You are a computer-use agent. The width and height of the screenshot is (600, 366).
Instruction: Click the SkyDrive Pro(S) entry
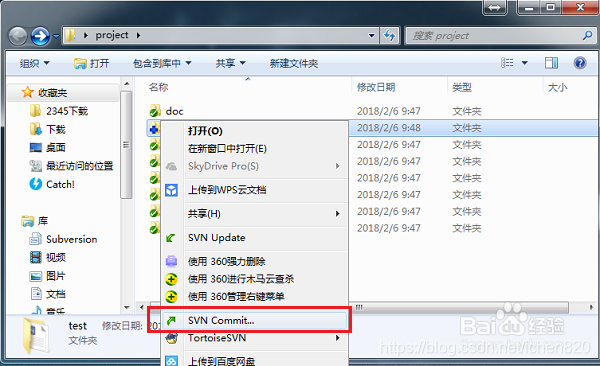pyautogui.click(x=254, y=166)
